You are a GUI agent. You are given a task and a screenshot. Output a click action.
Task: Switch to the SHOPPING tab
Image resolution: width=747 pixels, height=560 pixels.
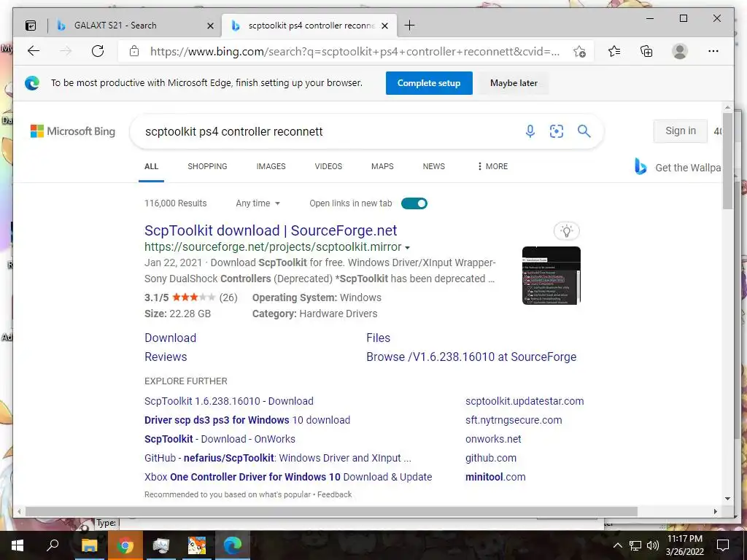[207, 166]
